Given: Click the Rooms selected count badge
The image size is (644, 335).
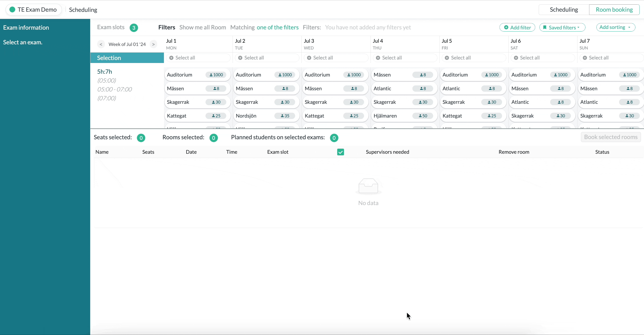Looking at the screenshot, I should pyautogui.click(x=213, y=138).
